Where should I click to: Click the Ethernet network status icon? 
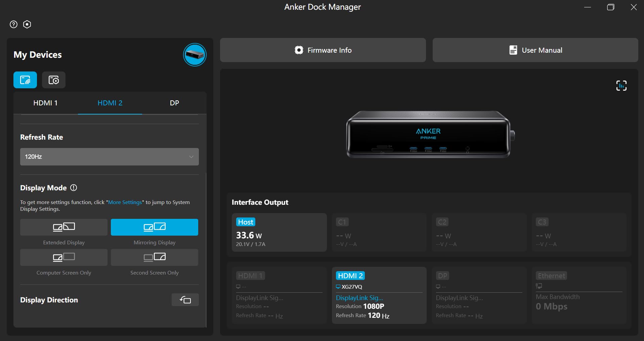[539, 286]
